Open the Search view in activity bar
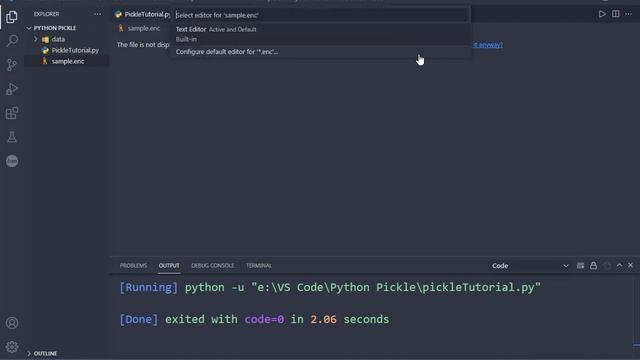 (x=12, y=40)
